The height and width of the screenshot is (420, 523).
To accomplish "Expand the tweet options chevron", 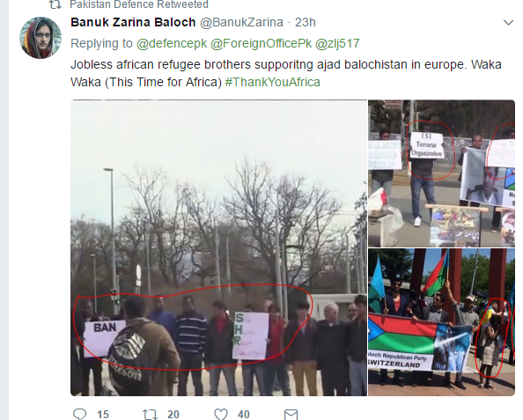I will tap(508, 23).
